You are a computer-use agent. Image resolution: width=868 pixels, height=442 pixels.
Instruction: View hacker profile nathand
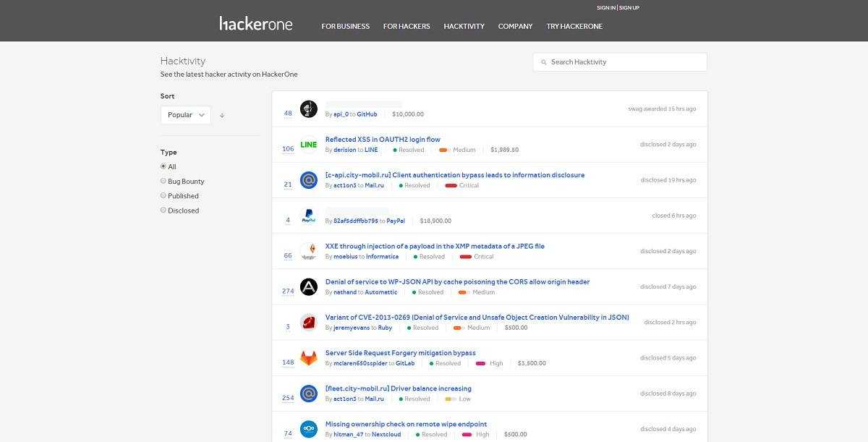345,292
